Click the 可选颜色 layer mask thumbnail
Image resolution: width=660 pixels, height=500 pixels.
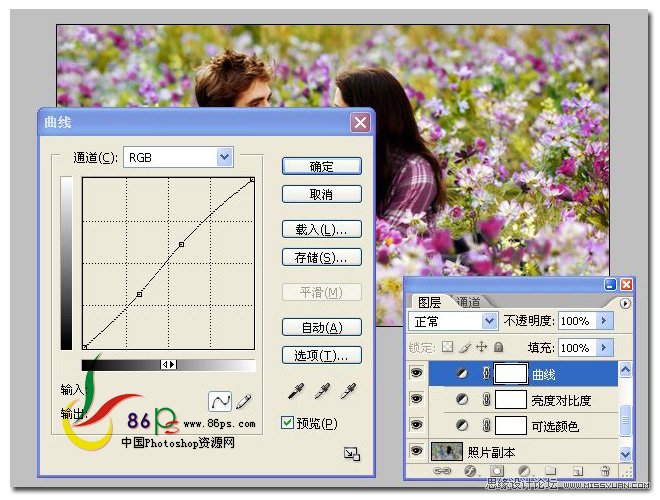511,426
